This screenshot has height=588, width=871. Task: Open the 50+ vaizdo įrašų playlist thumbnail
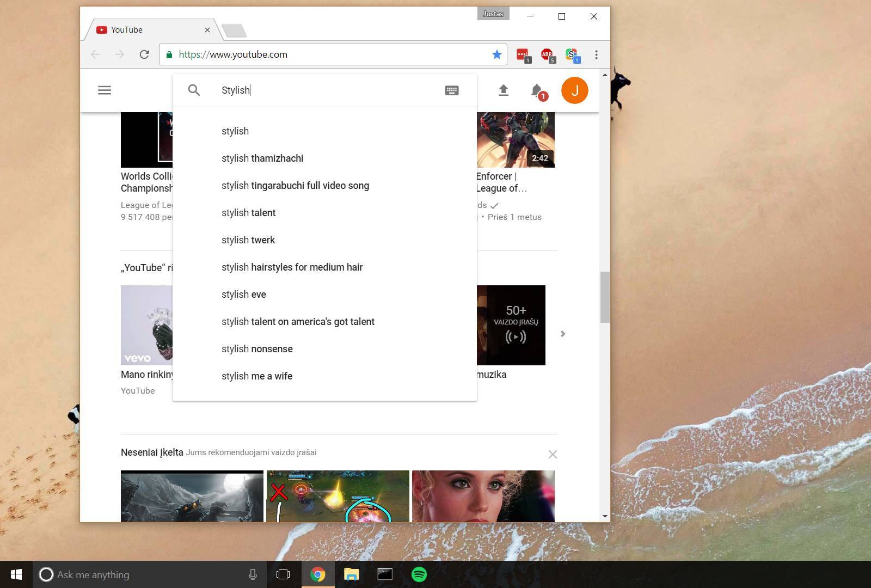point(511,325)
